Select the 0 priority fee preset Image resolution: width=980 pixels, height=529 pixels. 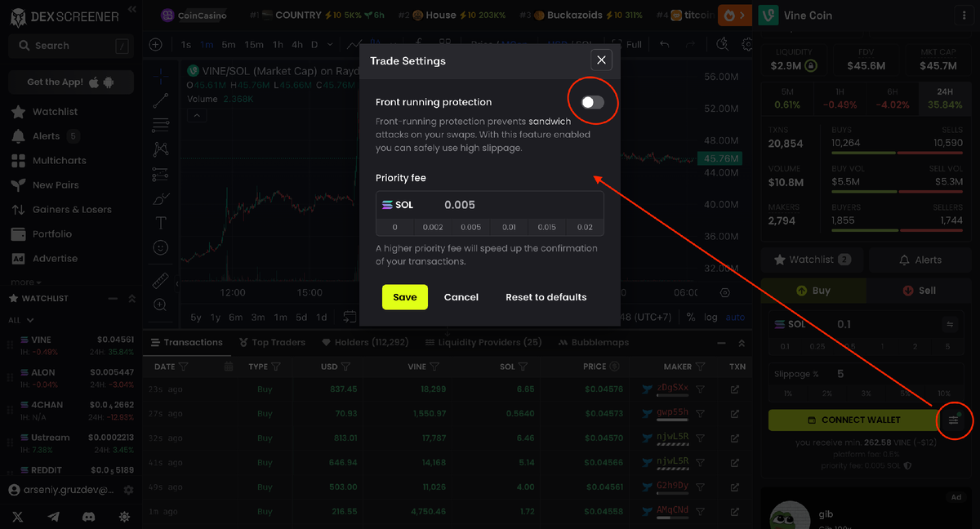[x=395, y=228]
